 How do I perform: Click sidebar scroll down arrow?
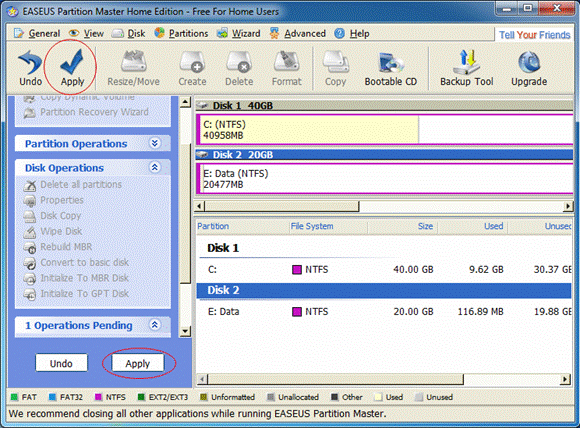click(185, 331)
